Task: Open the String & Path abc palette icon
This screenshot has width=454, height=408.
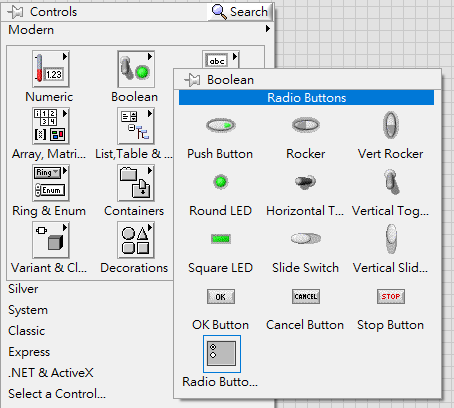Action: click(x=221, y=60)
